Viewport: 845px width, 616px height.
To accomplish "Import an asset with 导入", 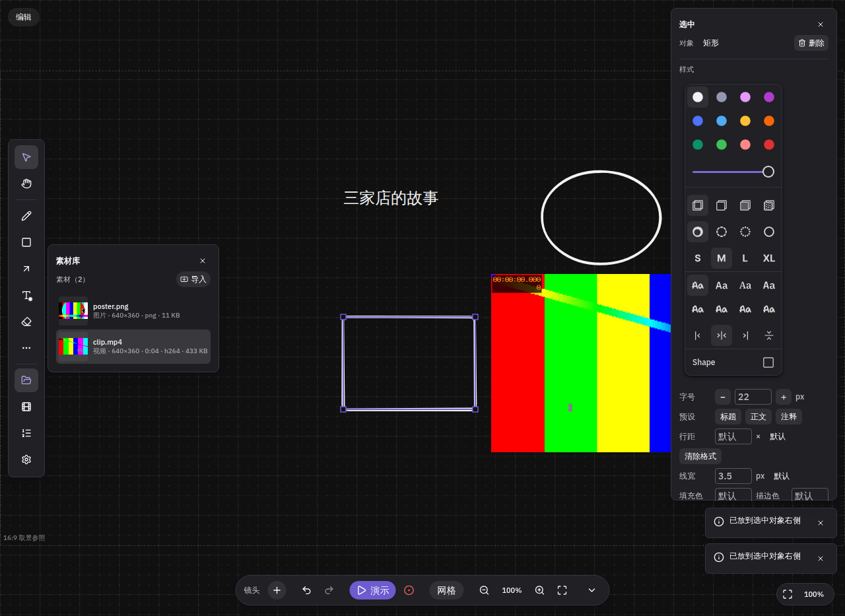I will coord(193,279).
